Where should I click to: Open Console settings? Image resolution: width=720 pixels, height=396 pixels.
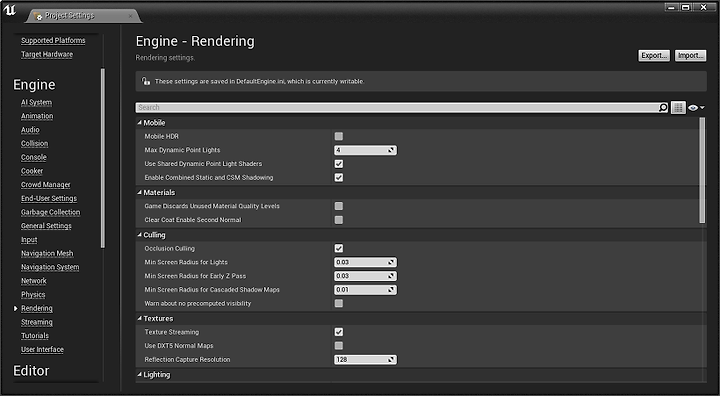click(34, 157)
